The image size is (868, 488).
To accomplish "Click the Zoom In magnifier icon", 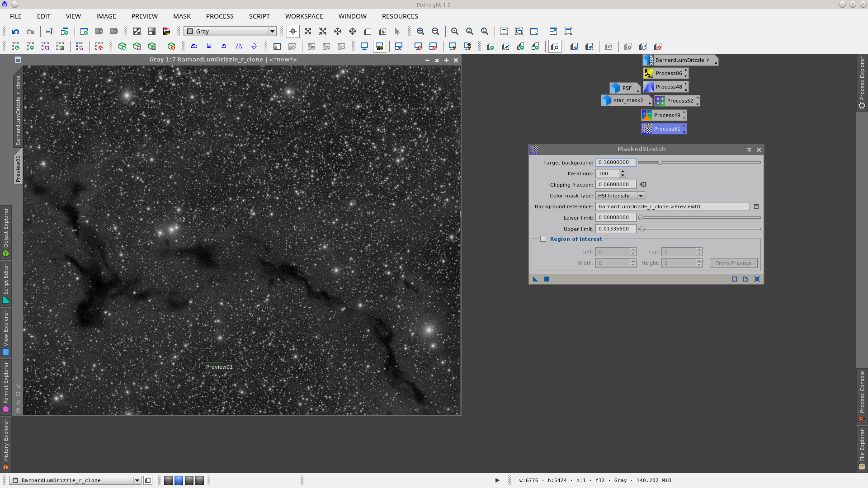I will [420, 32].
